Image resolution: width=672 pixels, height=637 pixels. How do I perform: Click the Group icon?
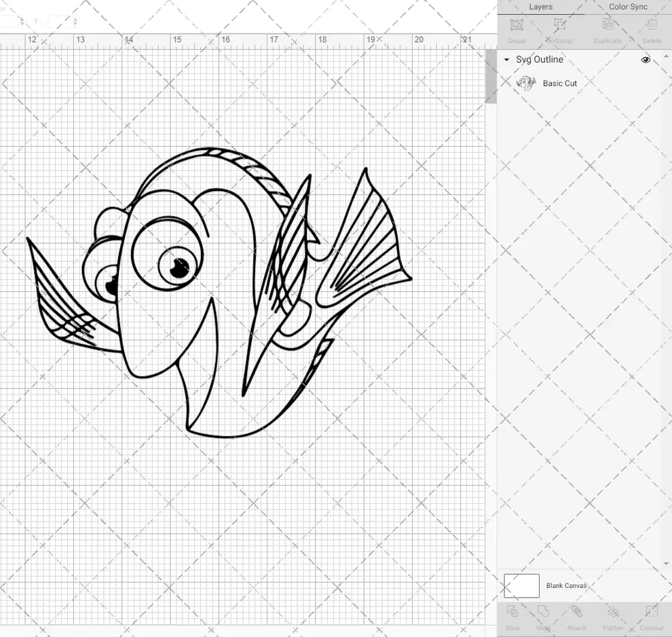pyautogui.click(x=516, y=29)
